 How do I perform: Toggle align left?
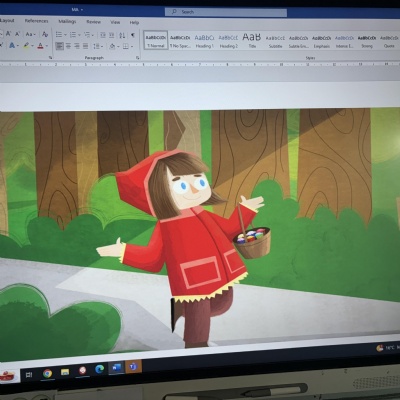coord(59,46)
